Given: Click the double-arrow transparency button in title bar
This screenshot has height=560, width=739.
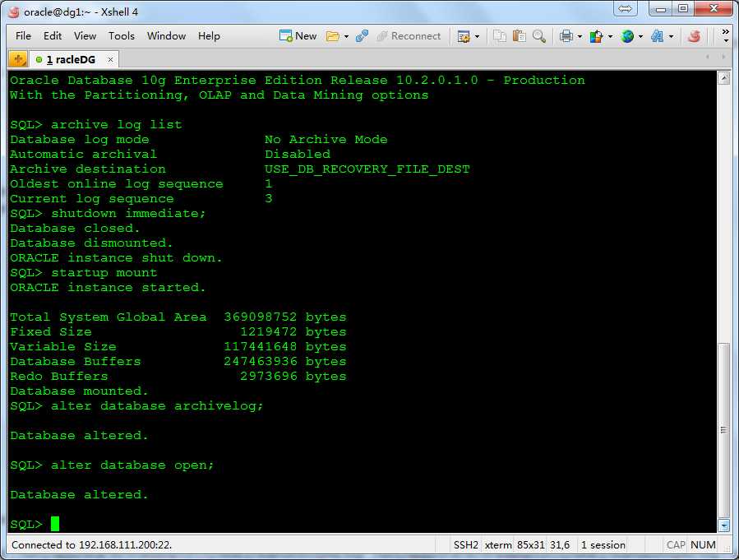Looking at the screenshot, I should pos(625,8).
